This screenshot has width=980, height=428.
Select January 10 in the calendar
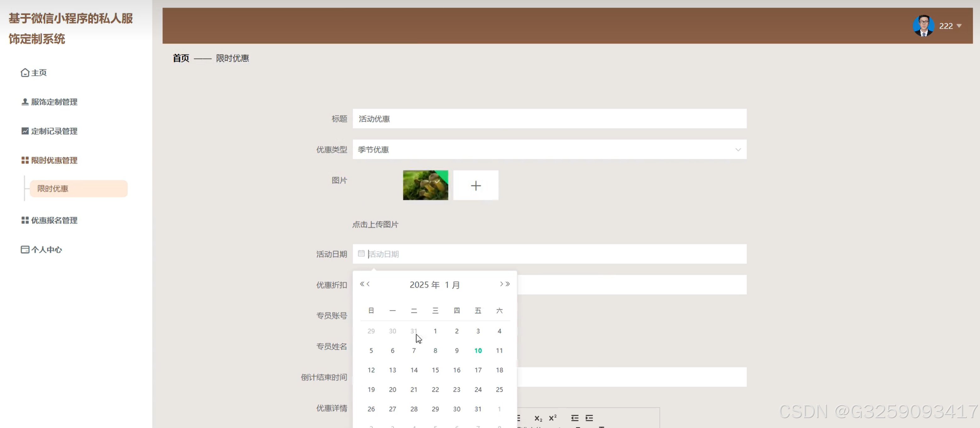coord(478,350)
